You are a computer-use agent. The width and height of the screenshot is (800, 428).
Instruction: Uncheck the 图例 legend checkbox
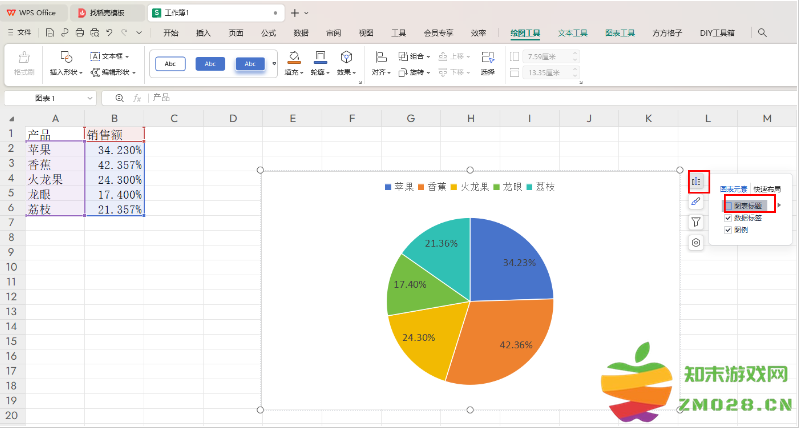(729, 230)
